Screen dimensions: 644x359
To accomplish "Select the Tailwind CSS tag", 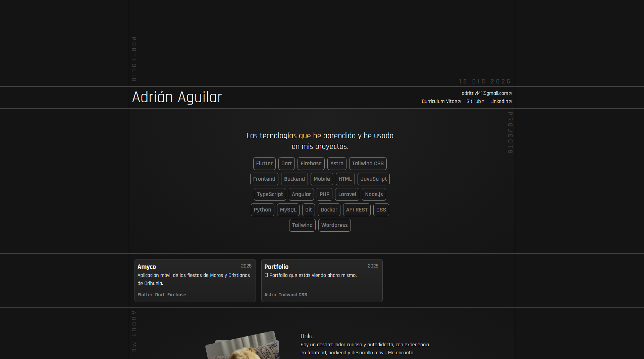I will (x=368, y=164).
